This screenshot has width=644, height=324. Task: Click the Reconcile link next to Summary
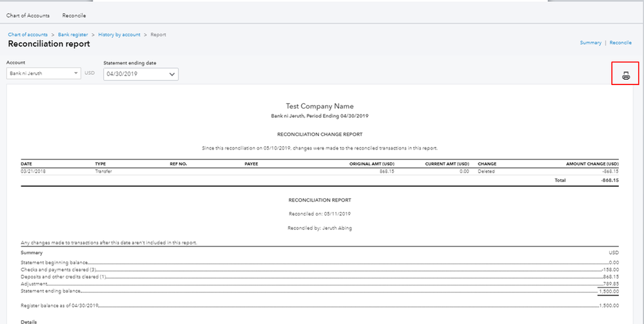(x=620, y=43)
